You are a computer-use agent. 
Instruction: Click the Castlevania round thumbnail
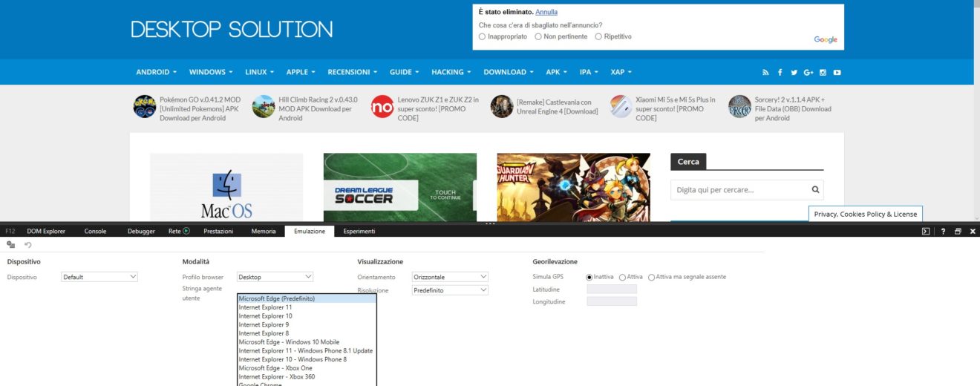502,106
